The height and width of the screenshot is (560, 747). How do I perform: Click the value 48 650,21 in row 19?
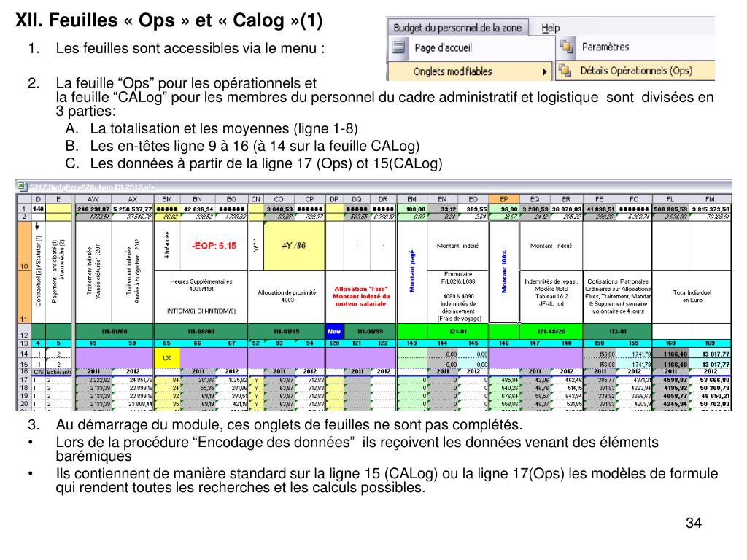[710, 396]
